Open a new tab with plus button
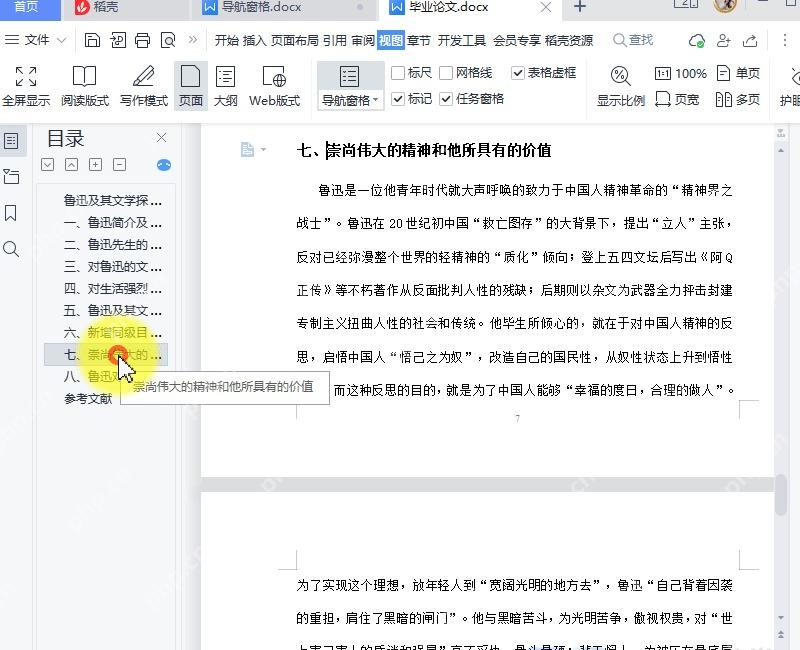Image resolution: width=800 pixels, height=650 pixels. click(x=580, y=7)
